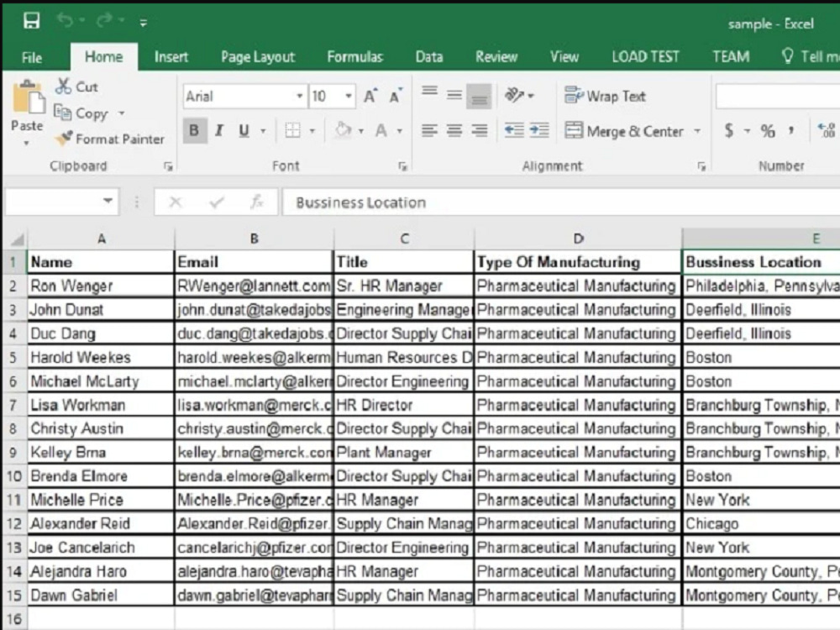
Task: Click the Format Painter brush icon
Action: [64, 139]
